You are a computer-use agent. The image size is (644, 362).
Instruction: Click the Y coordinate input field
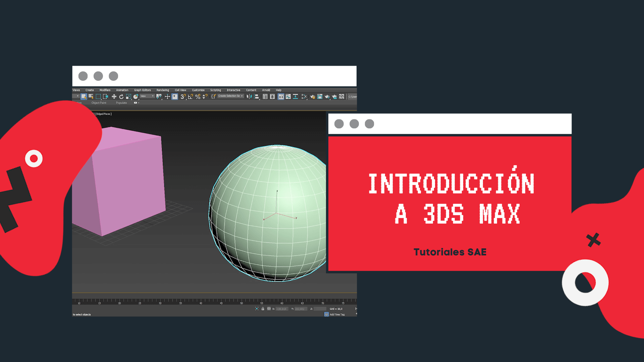pos(301,309)
